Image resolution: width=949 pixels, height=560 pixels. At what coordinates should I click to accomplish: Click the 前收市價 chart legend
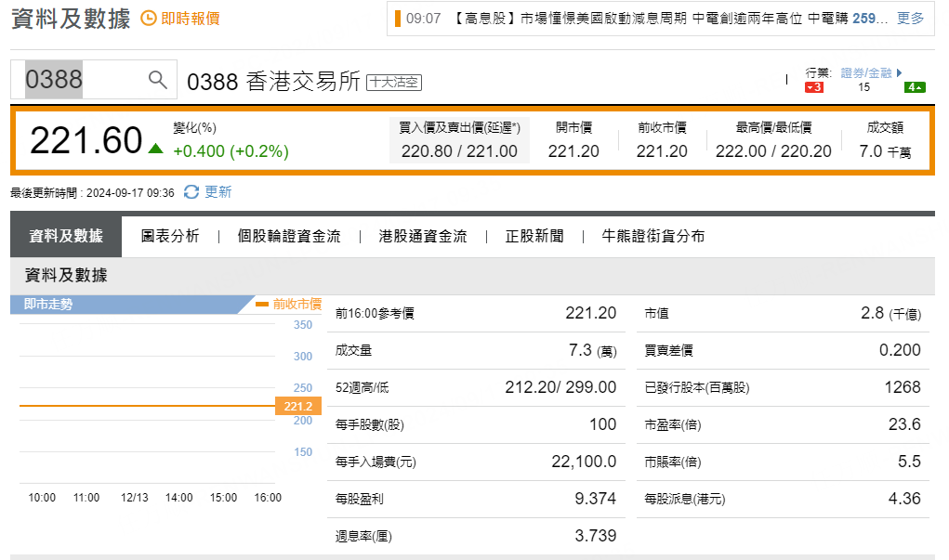coord(289,304)
